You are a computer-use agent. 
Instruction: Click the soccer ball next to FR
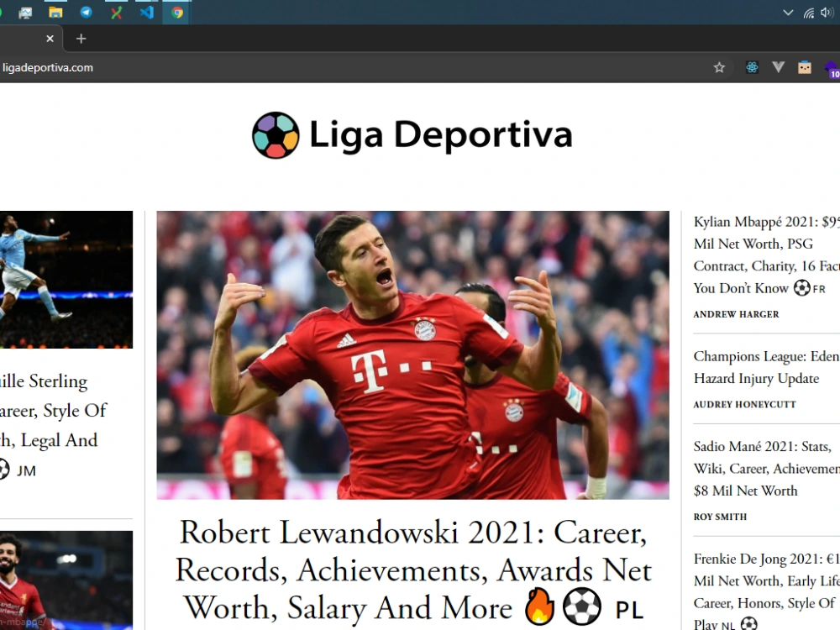[x=801, y=288]
